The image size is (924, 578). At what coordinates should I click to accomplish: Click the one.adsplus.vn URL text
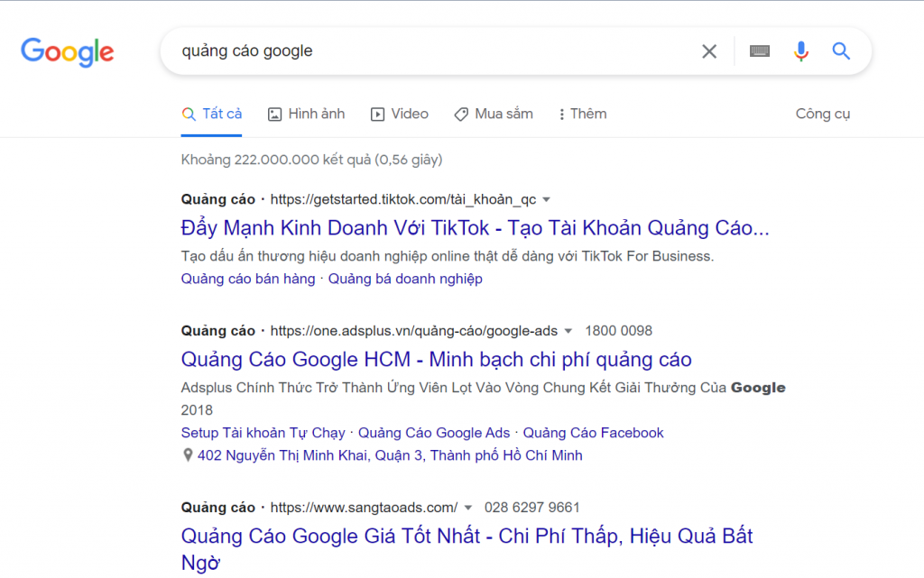tap(413, 331)
